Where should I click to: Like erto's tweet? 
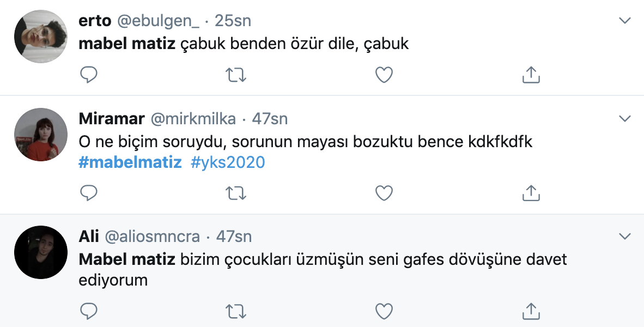click(x=384, y=75)
